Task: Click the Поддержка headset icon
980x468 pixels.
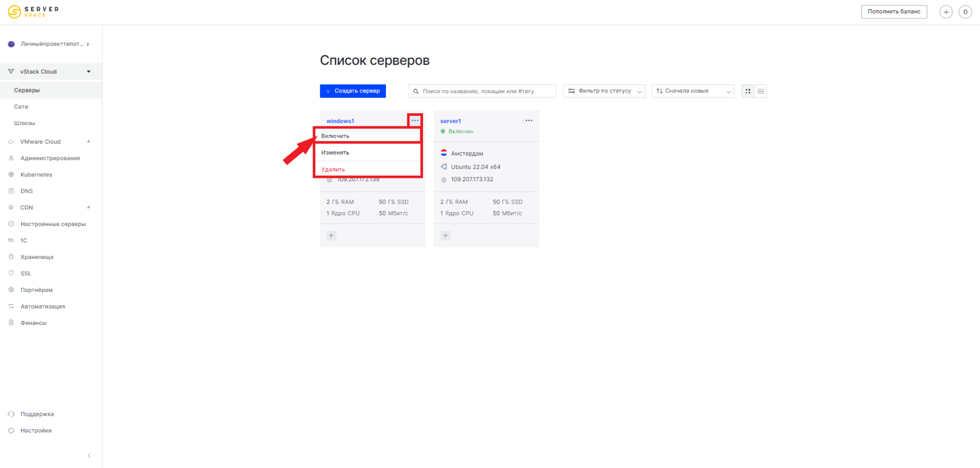Action: pos(11,414)
